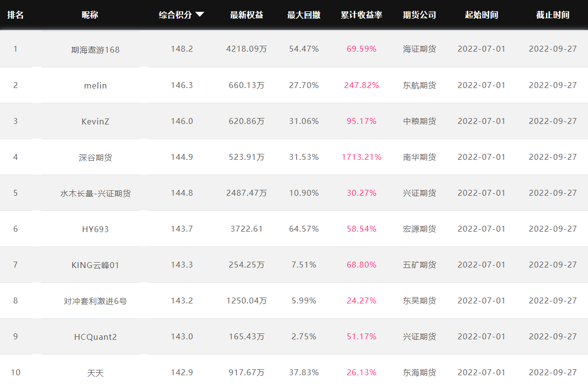Select the 144.9 score cell

pyautogui.click(x=182, y=157)
